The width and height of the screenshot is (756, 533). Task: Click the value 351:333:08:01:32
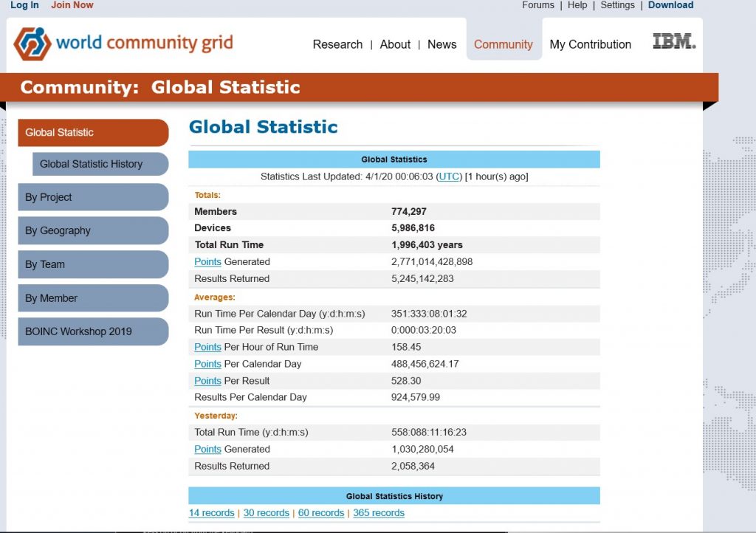[429, 314]
